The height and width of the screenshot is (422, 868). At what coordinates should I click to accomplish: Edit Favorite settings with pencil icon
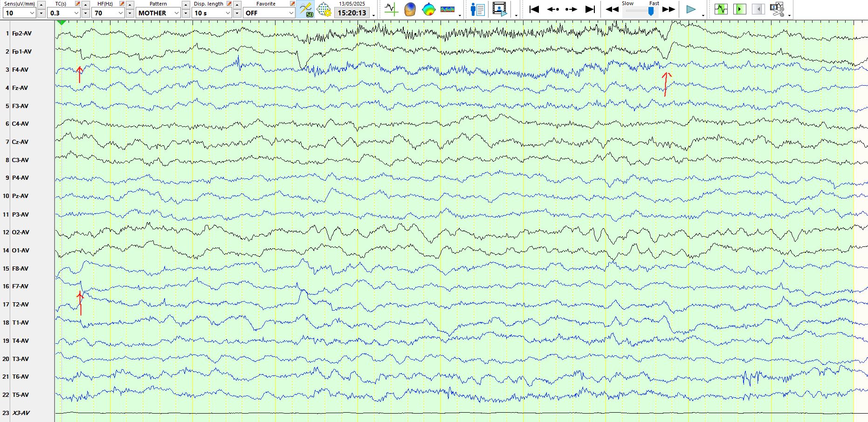(x=292, y=4)
